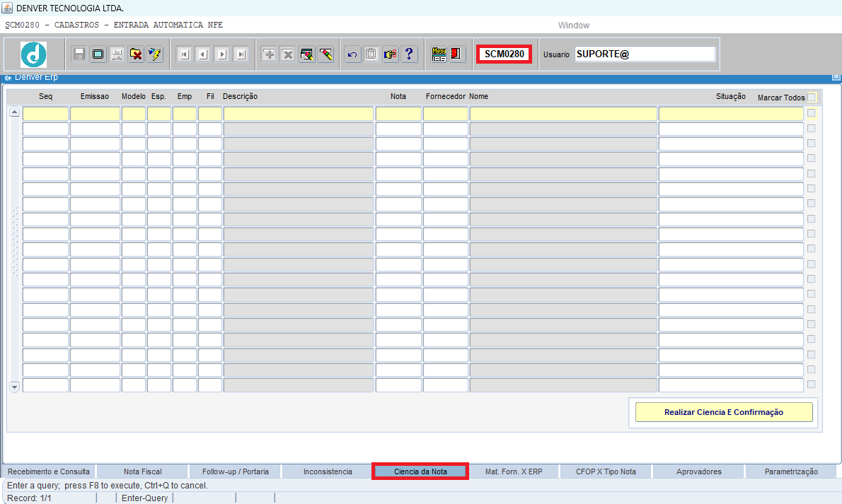Click the 'Seq' column header
The height and width of the screenshot is (504, 842).
tap(46, 97)
